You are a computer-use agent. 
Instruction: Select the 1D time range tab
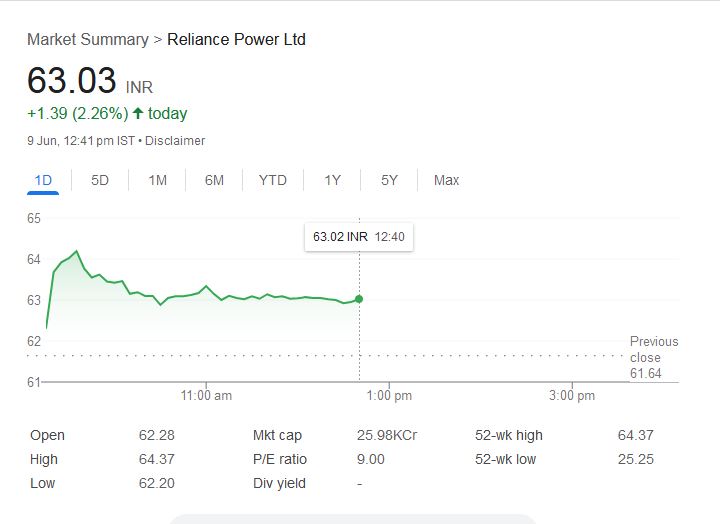click(43, 180)
